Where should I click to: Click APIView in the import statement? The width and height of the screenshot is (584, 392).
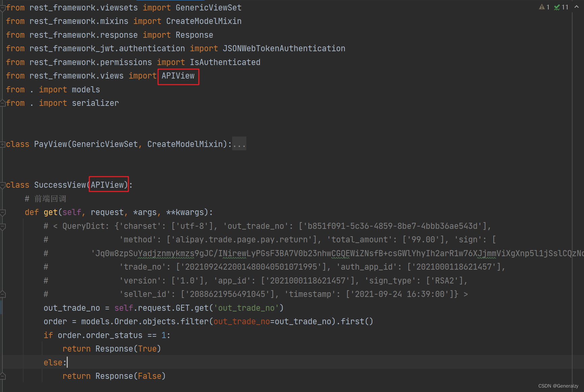[x=178, y=76]
